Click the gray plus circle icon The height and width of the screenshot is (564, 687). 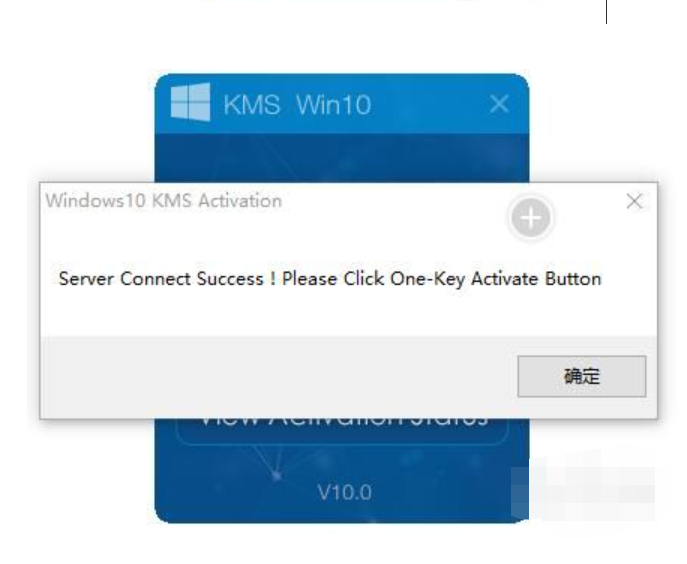tap(531, 218)
